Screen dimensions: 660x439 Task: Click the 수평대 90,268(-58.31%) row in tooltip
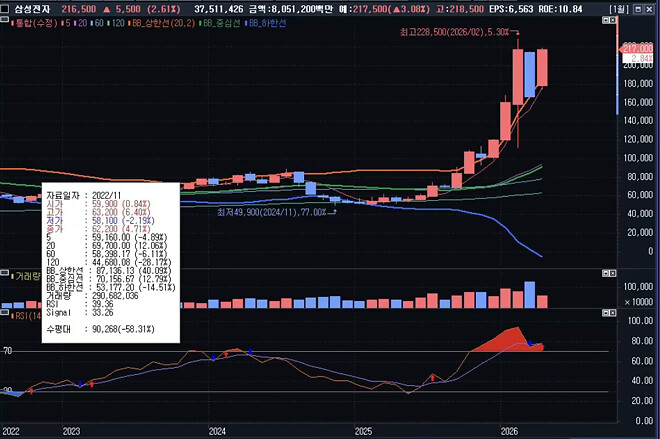(x=100, y=329)
